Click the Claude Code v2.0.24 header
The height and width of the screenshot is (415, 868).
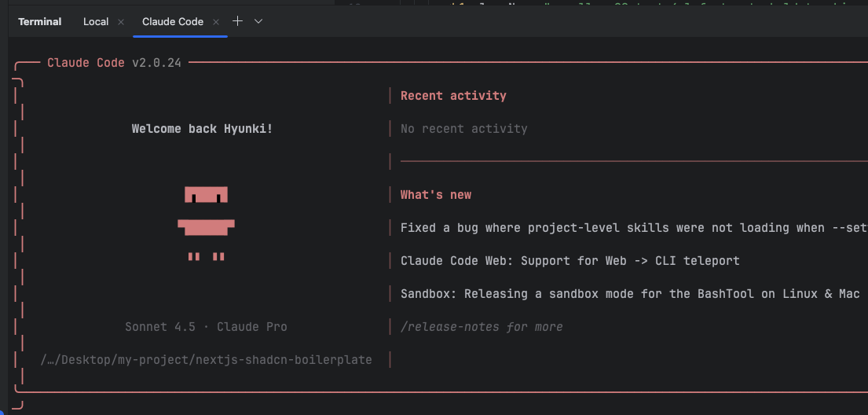114,63
